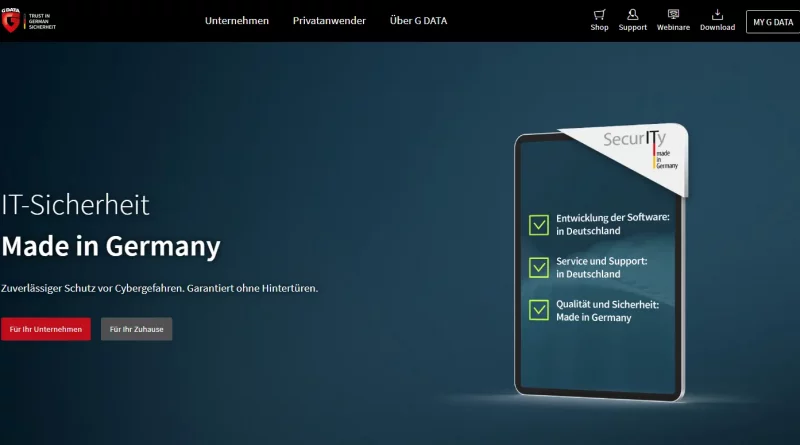Click the 'Zuverlässiger Schutz vor Cybergefahren' subtitle
The image size is (800, 445).
pos(160,288)
